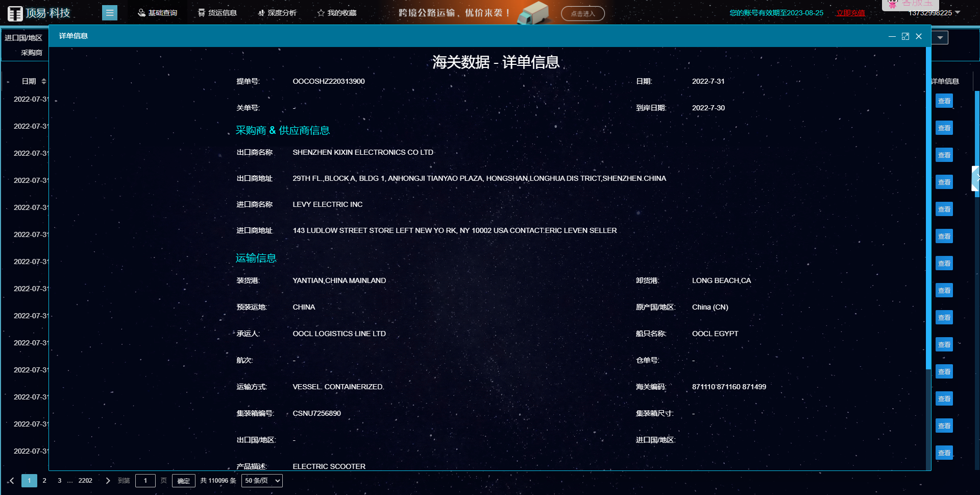Screen dimensions: 980x495
Task: Click the star icon for 我的收藏
Action: pyautogui.click(x=322, y=12)
